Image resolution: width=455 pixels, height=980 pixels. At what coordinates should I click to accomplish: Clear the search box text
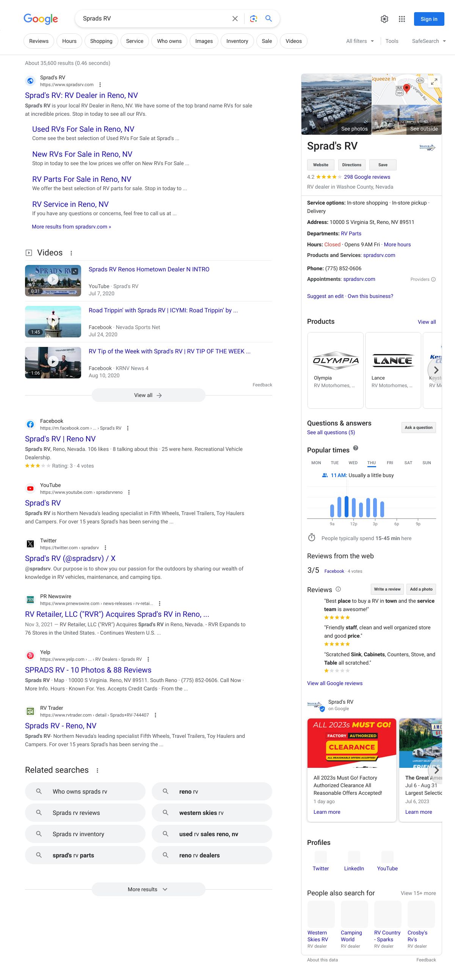235,19
